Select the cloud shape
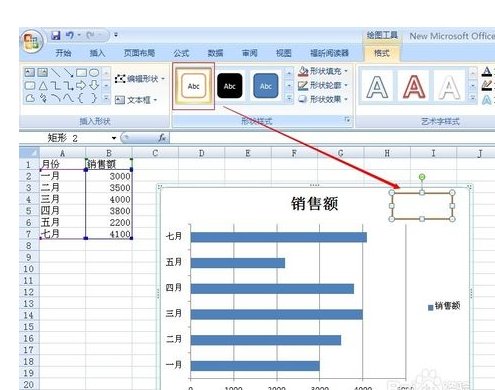The image size is (495, 390). 30,98
